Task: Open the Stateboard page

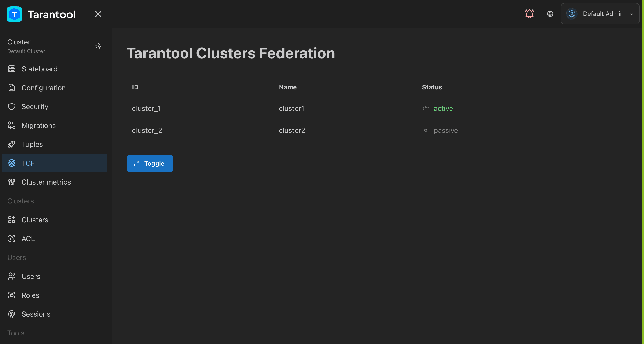Action: pyautogui.click(x=55, y=69)
